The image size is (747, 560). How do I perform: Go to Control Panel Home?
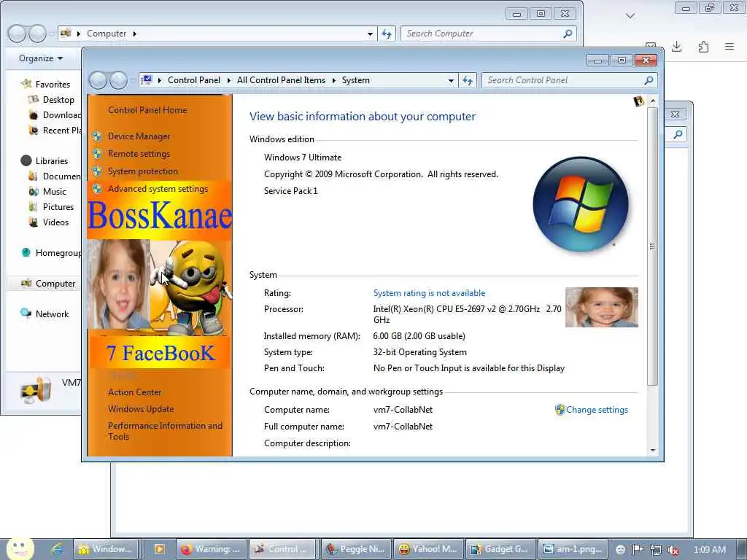[147, 110]
